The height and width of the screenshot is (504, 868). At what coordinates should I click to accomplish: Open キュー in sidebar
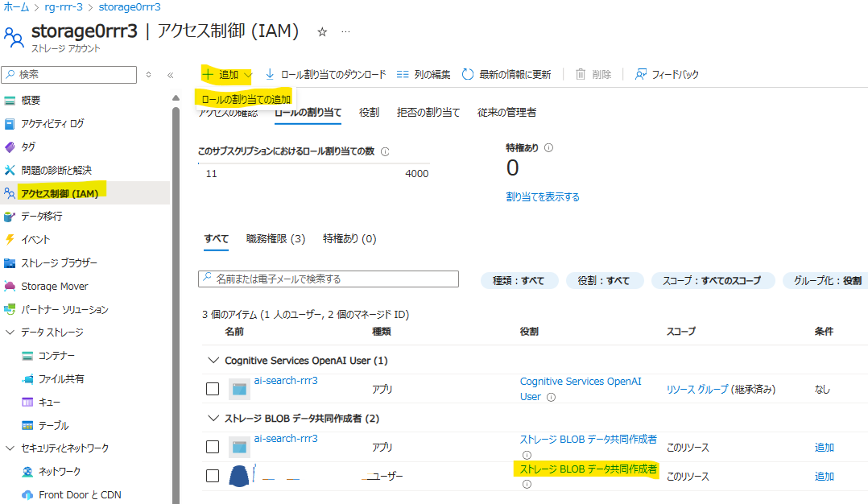point(49,403)
